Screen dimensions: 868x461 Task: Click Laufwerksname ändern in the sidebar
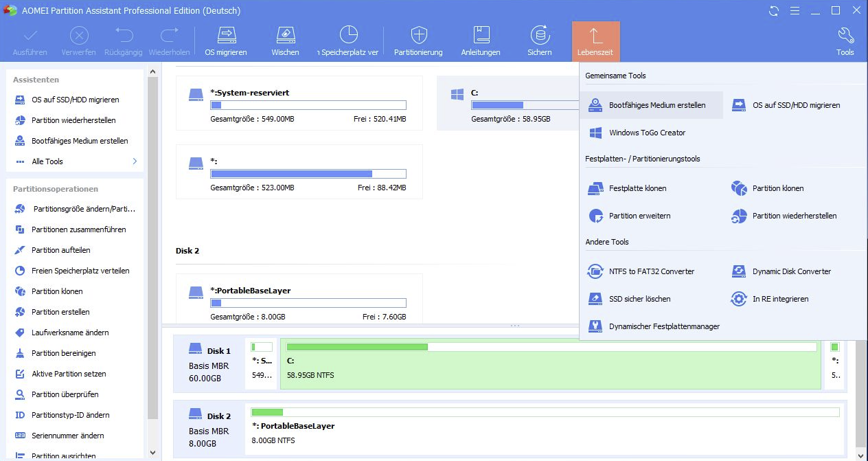click(69, 333)
